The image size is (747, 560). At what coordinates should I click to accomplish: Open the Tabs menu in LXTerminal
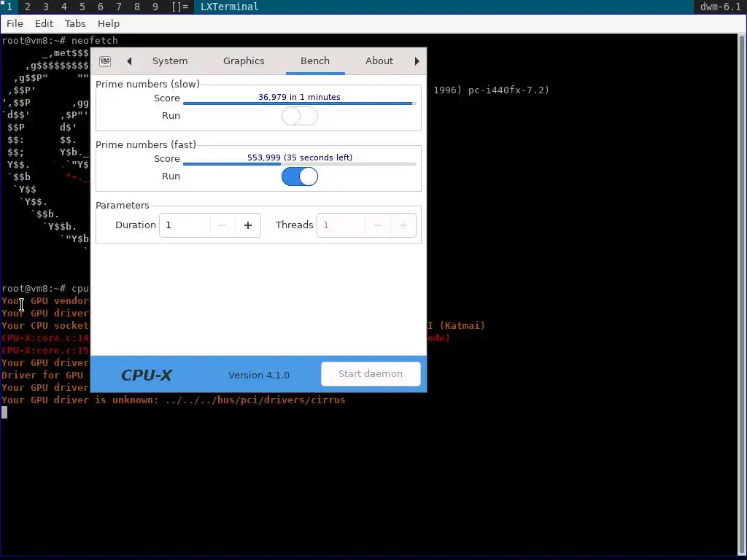tap(75, 24)
